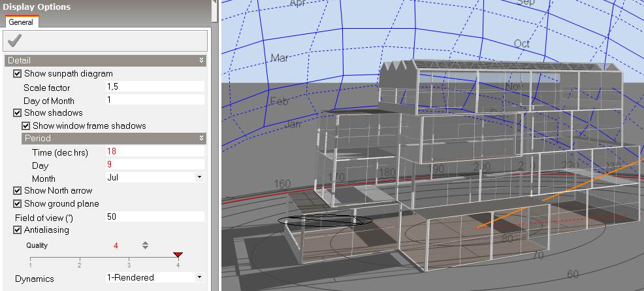Screen dimensions: 644x291
Task: Collapse the Detail section chevron
Action: coord(202,60)
